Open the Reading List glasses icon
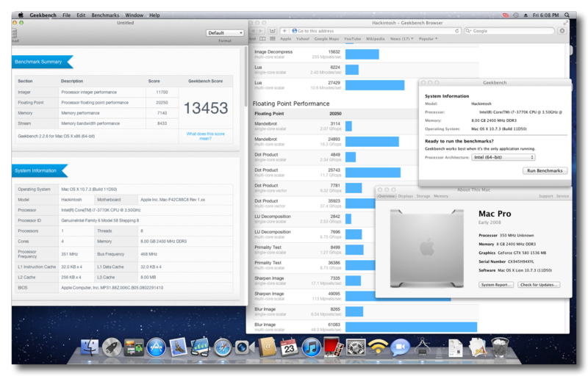 pos(252,39)
